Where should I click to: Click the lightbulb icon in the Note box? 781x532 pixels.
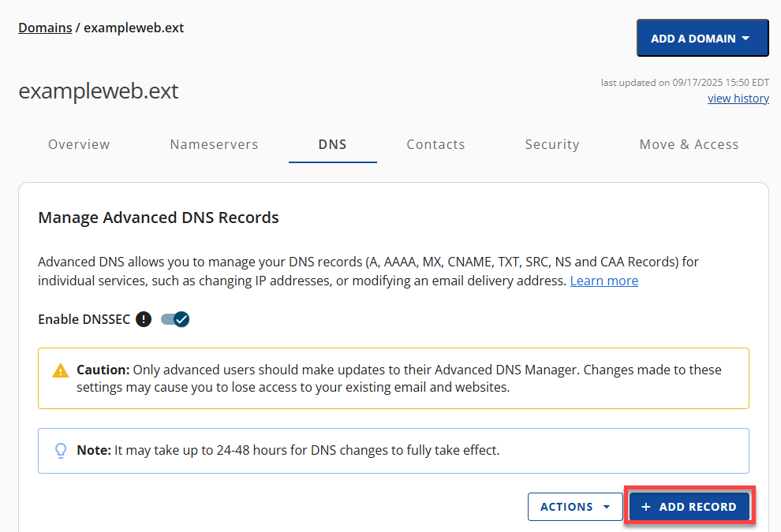tap(61, 450)
